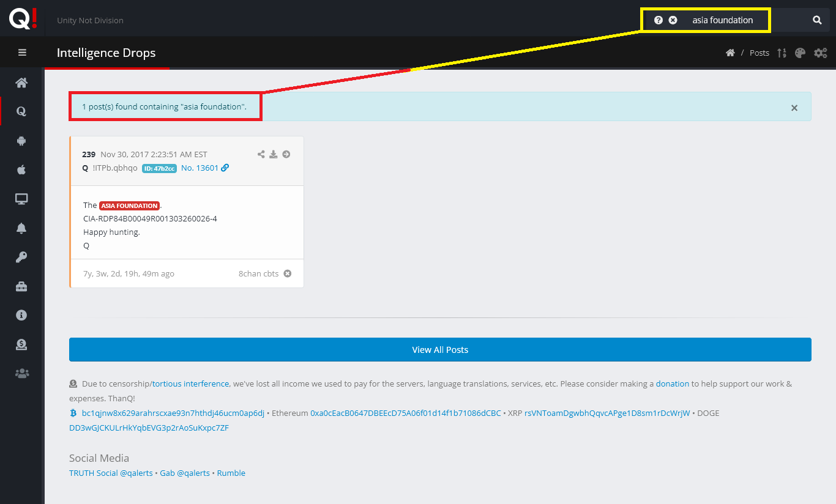Open the Android app icon in the sidebar

21,141
